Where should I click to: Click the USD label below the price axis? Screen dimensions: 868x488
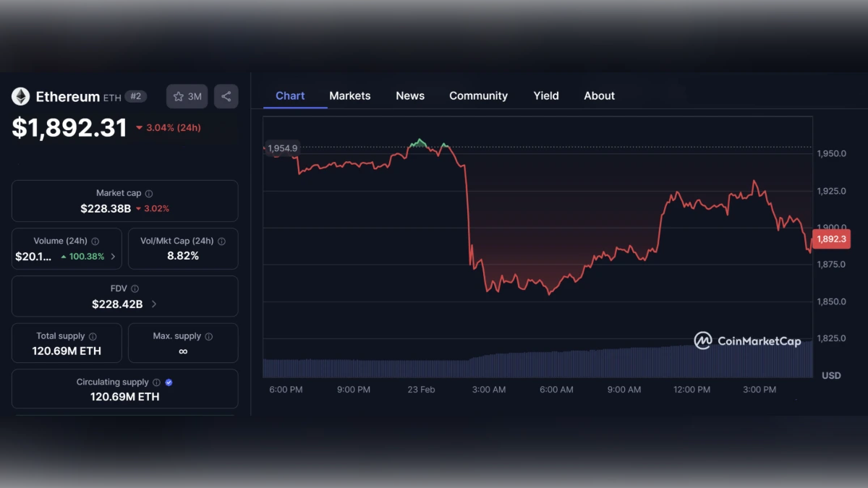[830, 375]
